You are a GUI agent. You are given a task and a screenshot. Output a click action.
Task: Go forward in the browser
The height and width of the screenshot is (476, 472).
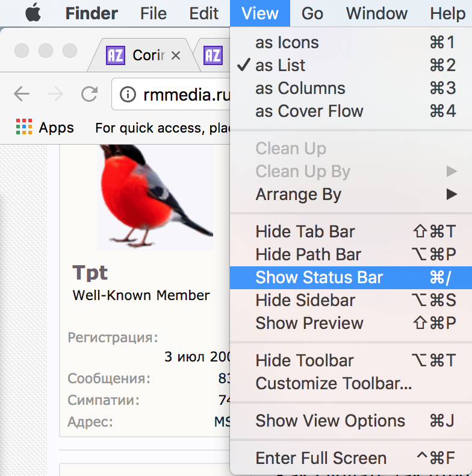(55, 94)
